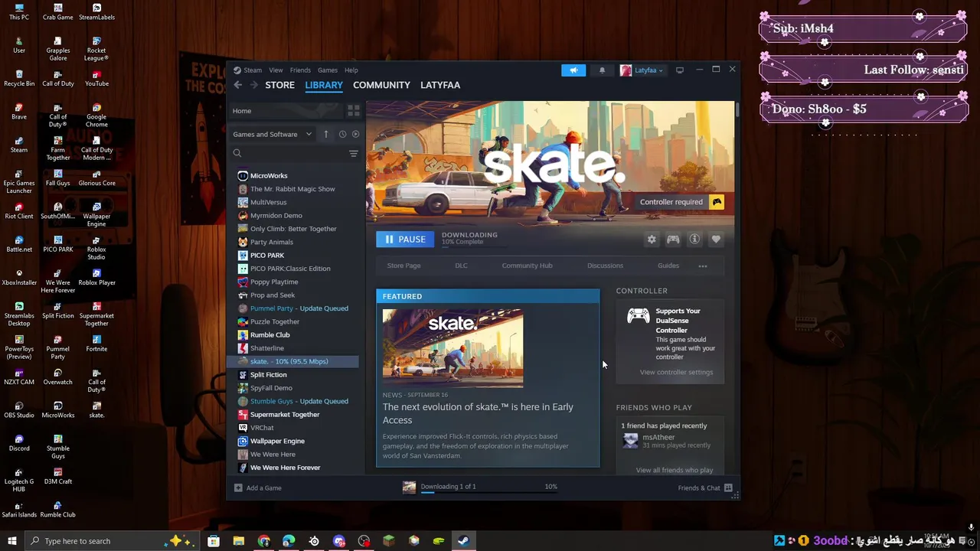This screenshot has width=980, height=551.
Task: Open featured skate. news thumbnail
Action: 452,347
